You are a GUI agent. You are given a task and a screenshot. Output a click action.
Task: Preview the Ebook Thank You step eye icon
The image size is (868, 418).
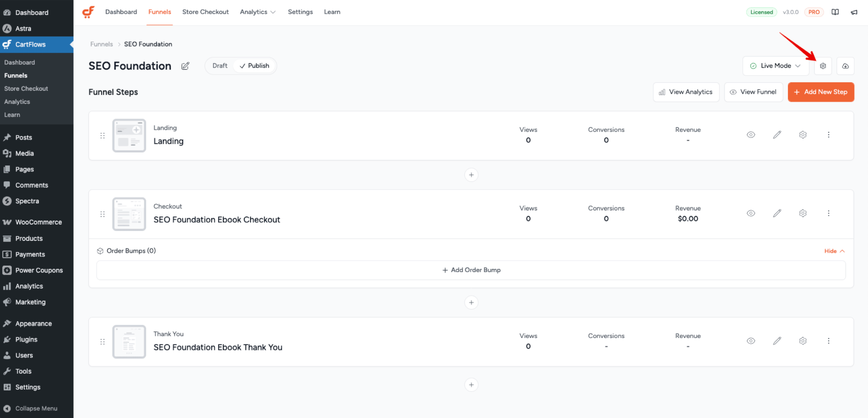point(751,341)
